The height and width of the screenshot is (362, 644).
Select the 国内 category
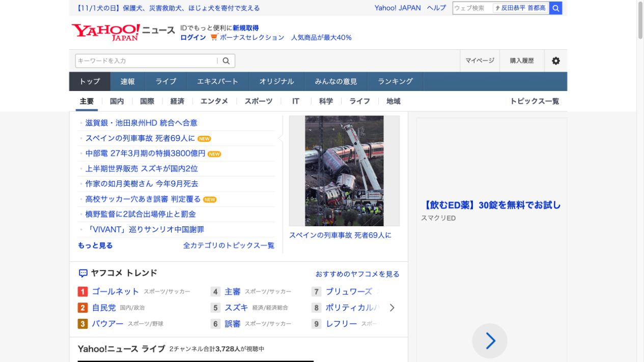[117, 101]
